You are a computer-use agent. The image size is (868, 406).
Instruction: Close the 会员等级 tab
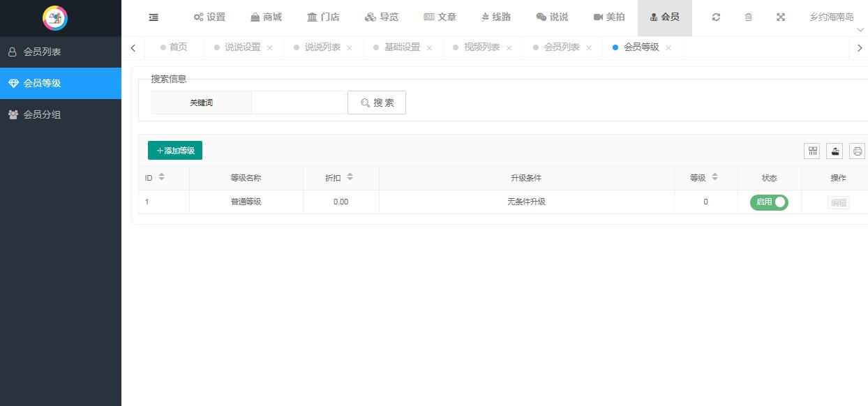pos(668,48)
